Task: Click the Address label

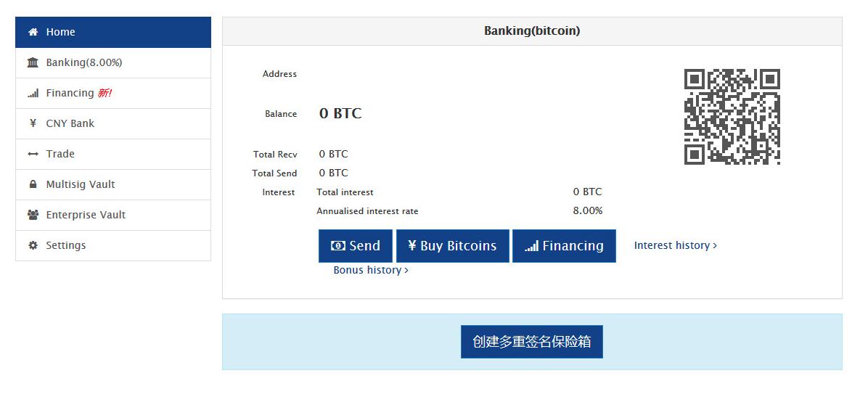Action: click(279, 74)
